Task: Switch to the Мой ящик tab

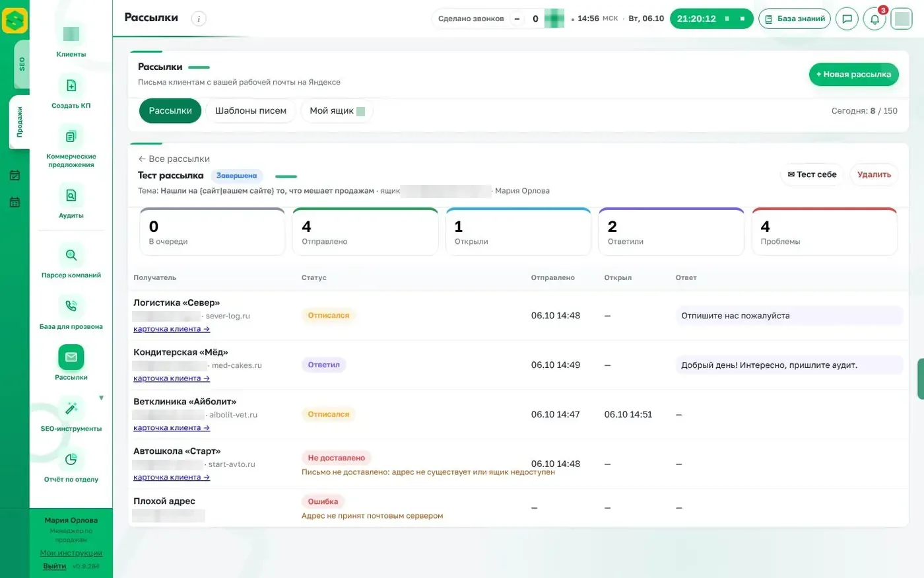Action: click(x=337, y=111)
